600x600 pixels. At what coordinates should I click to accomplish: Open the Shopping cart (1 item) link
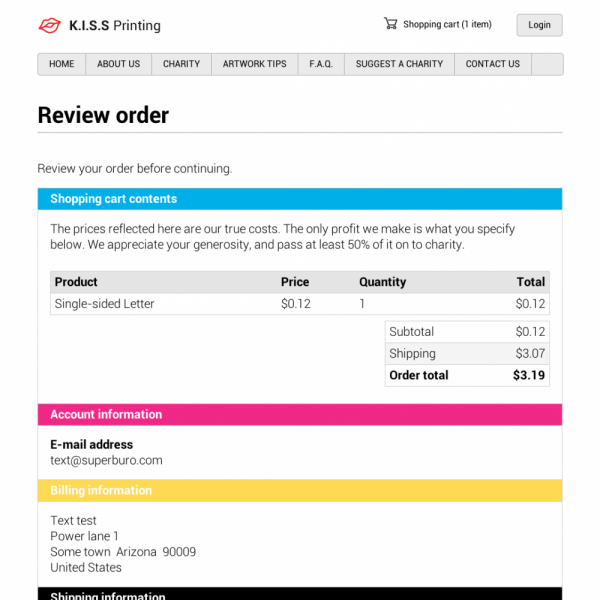click(447, 25)
